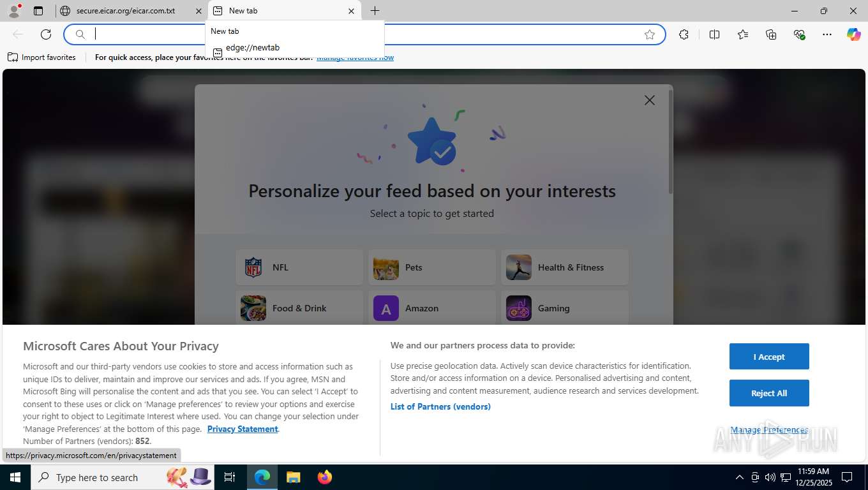Screen dimensions: 868x490
Task: Open the Windows Start menu
Action: click(x=15, y=477)
